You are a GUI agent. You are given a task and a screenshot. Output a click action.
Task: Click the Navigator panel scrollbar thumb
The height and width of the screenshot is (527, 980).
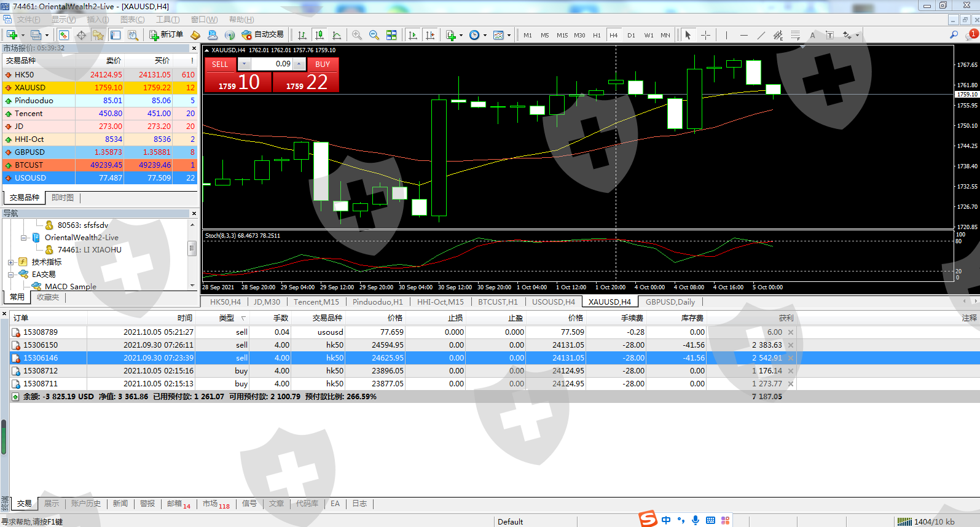(192, 248)
